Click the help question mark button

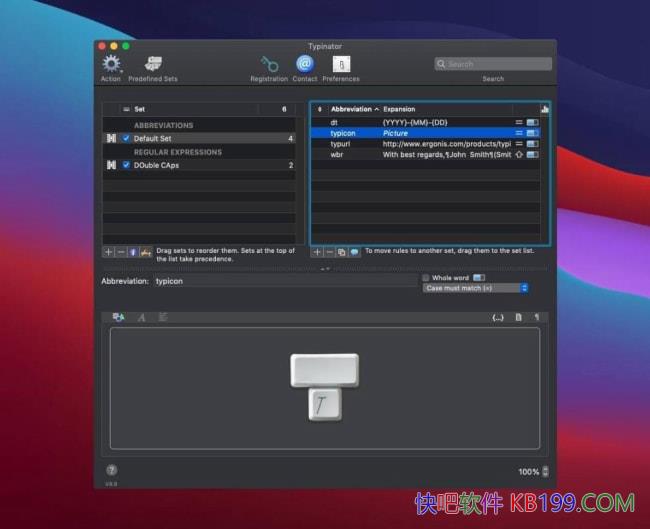tap(111, 470)
